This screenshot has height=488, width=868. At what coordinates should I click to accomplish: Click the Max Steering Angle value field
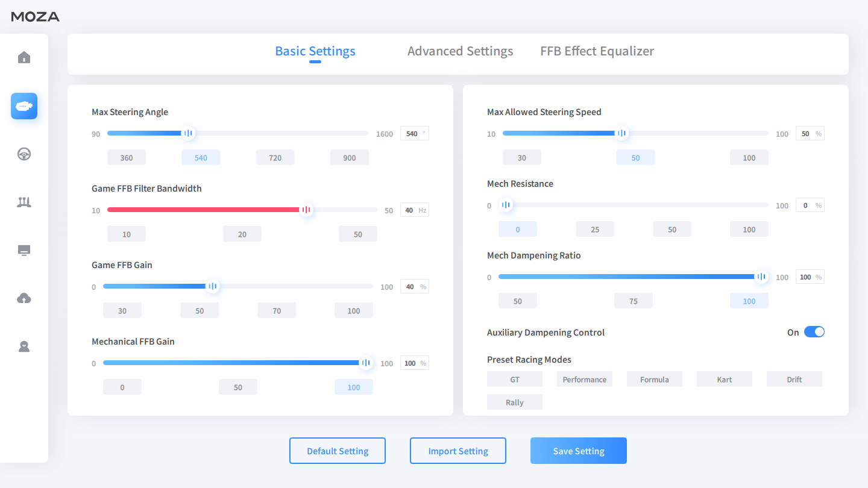coord(413,134)
